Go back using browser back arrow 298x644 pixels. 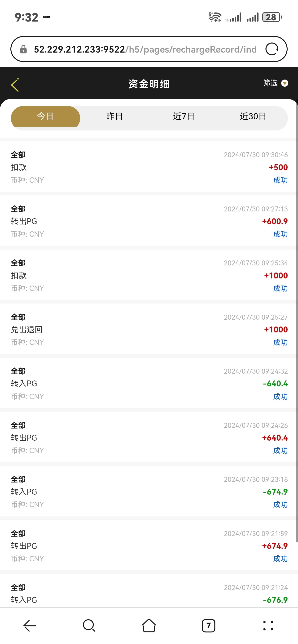tap(30, 626)
